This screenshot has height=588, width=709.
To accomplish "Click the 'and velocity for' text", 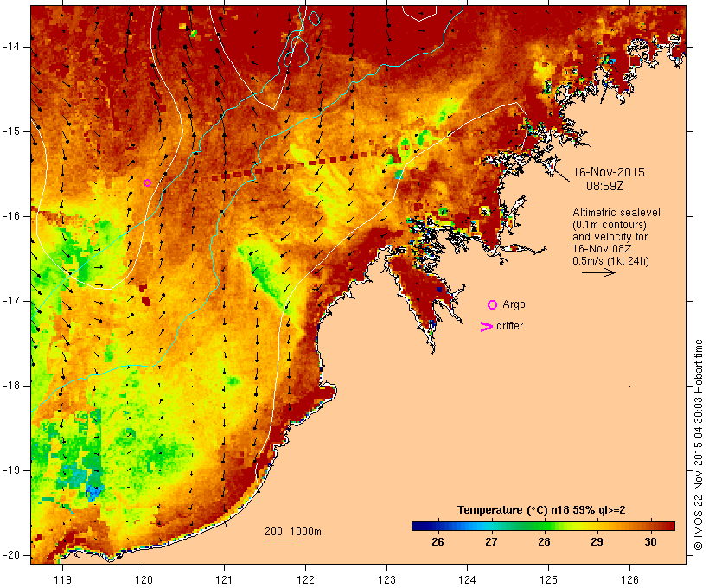I will pyautogui.click(x=610, y=237).
